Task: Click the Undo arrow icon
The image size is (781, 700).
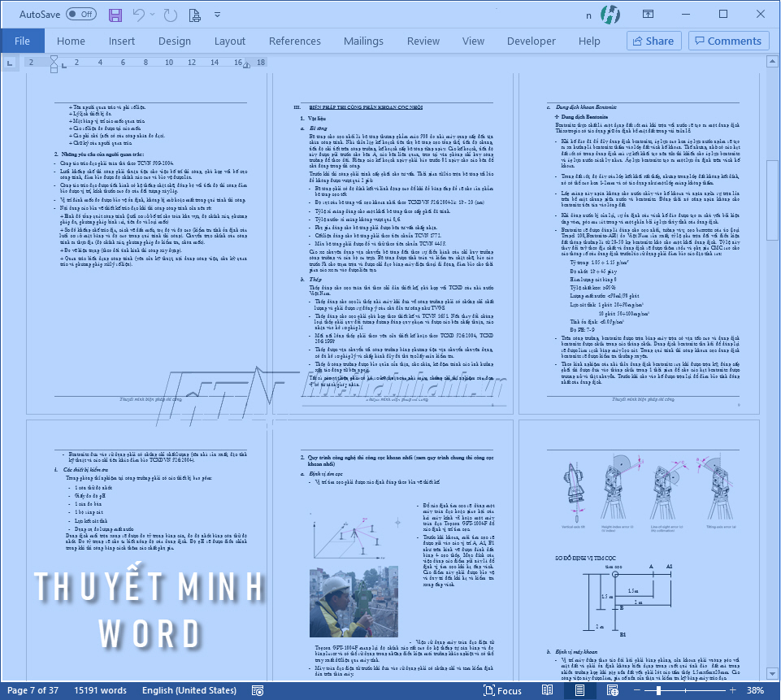Action: 139,15
